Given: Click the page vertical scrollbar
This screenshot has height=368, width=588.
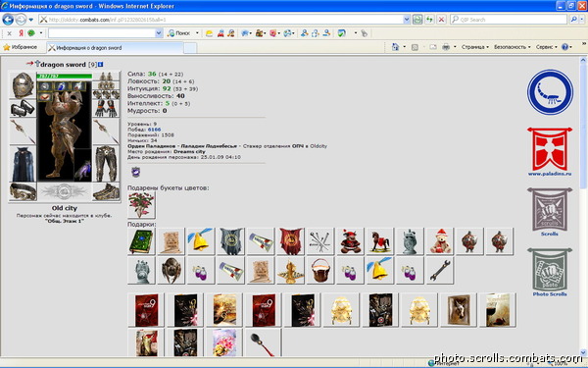Looking at the screenshot, I should (x=583, y=206).
